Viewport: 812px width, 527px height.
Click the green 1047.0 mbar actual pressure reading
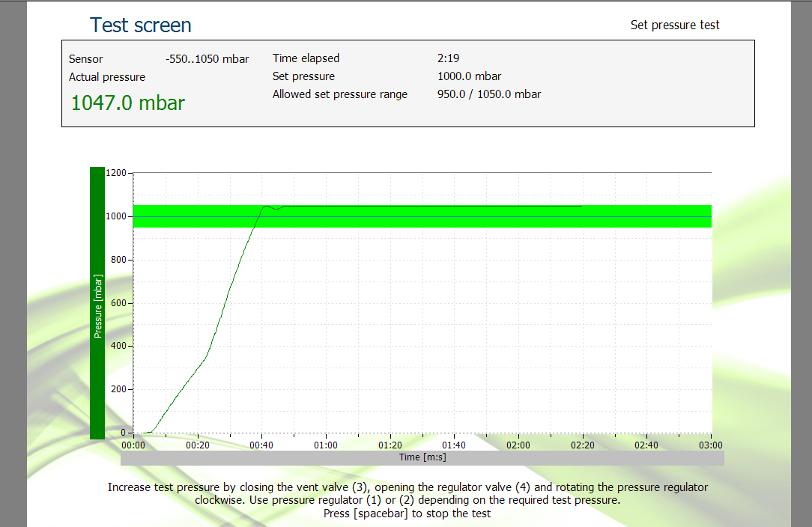click(x=127, y=103)
